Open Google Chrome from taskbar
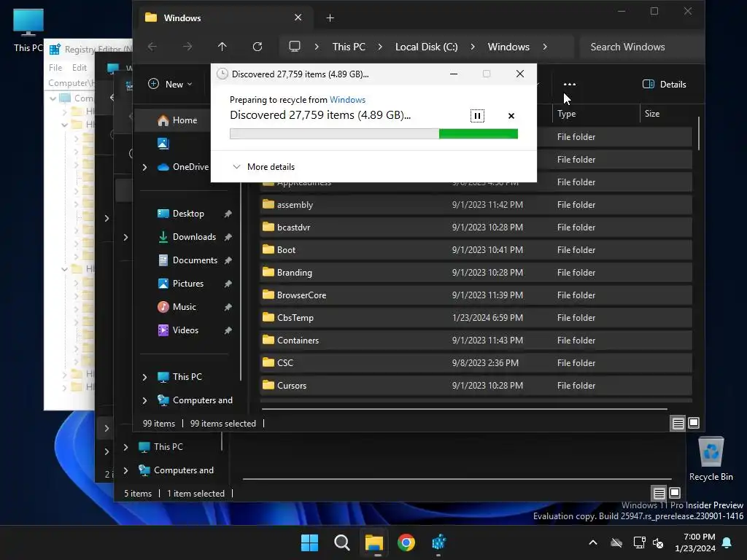The image size is (747, 560). 406,542
